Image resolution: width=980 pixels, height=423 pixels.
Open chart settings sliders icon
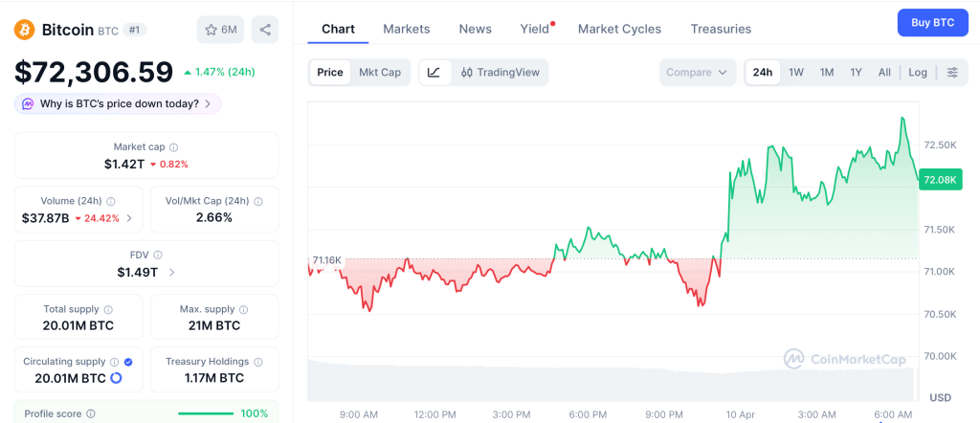pos(952,72)
